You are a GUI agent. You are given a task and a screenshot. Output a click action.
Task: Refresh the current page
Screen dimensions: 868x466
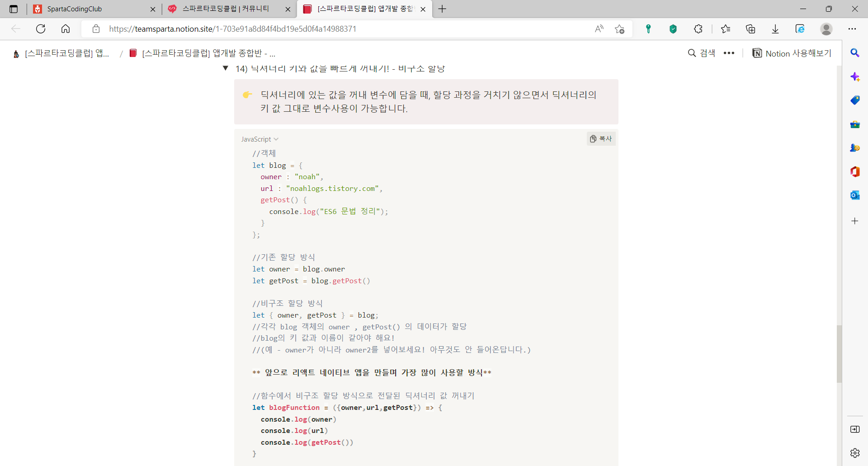click(x=41, y=29)
